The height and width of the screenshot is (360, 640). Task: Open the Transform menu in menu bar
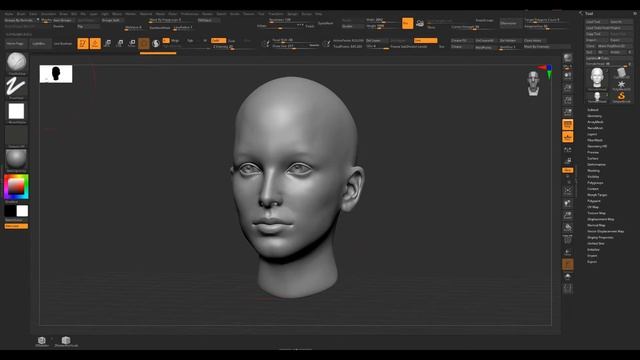click(276, 14)
